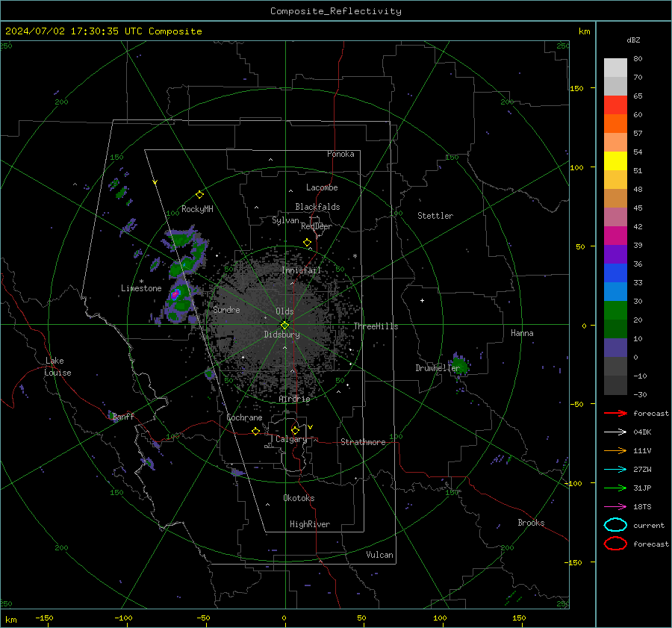Click the white plus marker south of Stettler

coord(422,300)
